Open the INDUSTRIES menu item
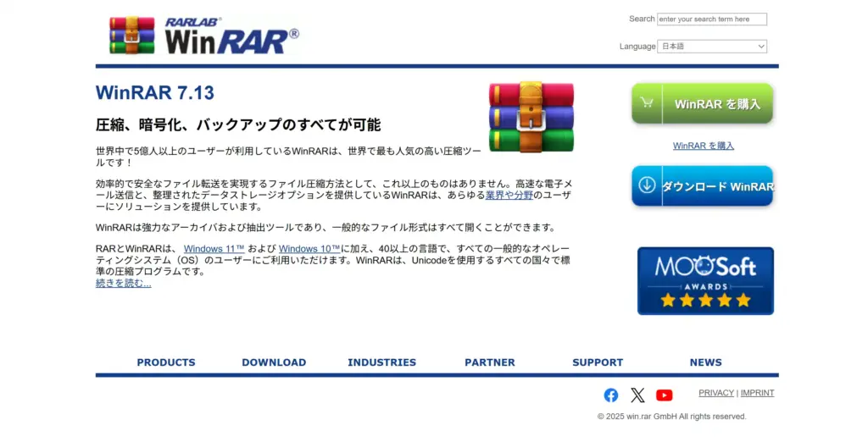This screenshot has height=442, width=868. pyautogui.click(x=381, y=362)
